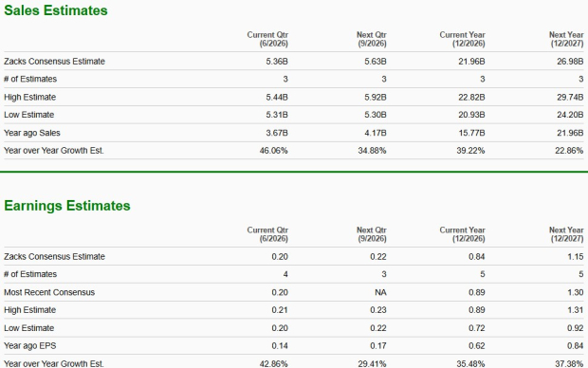This screenshot has width=588, height=368.
Task: Select earnings low estimate 0.92
Action: point(576,328)
